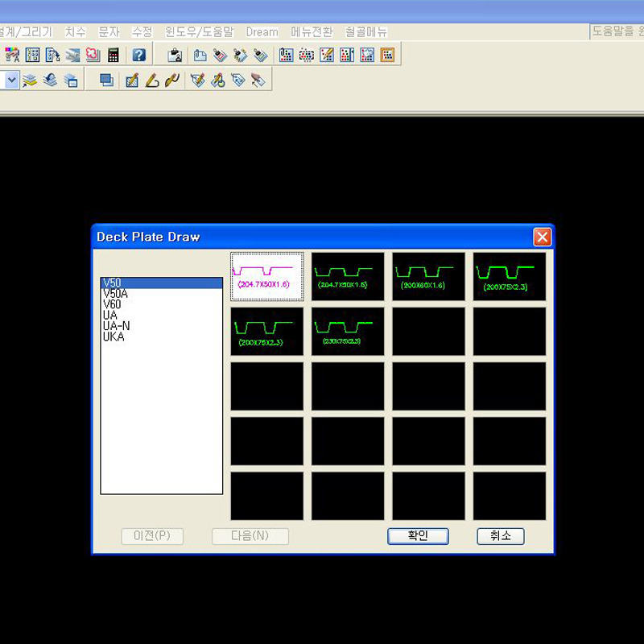644x644 pixels.
Task: Select V50A in the deck type list
Action: (x=115, y=294)
